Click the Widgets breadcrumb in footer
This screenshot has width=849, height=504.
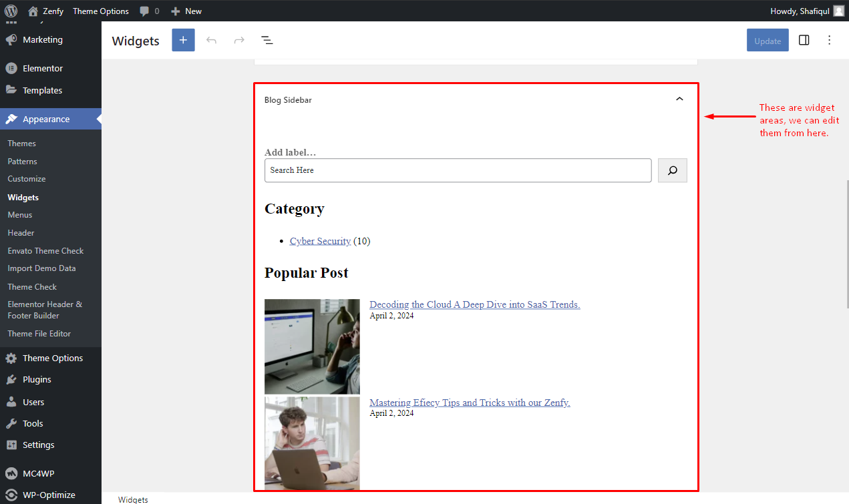[133, 499]
